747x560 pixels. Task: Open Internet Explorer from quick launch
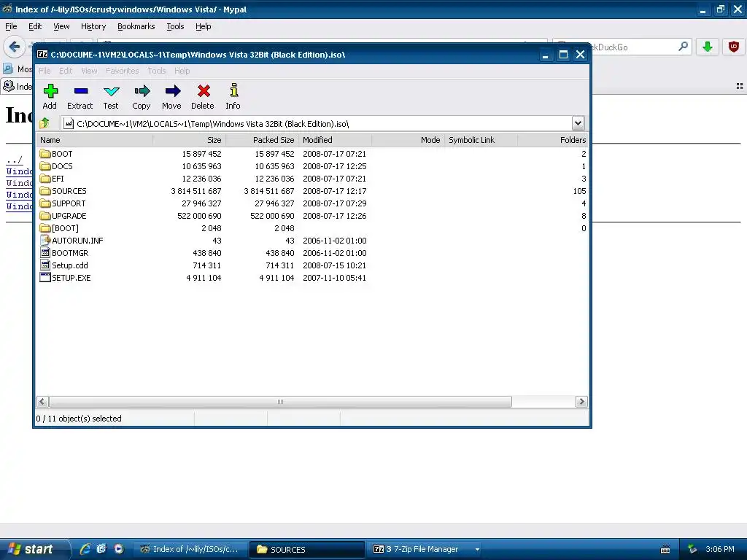85,548
